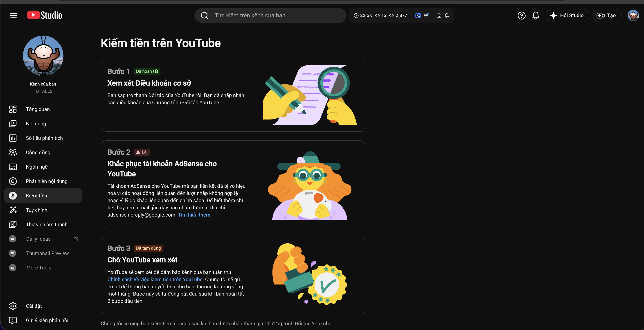Open Daily Ideas in the sidebar
Screen dimensions: 644x330
[x=43, y=239]
